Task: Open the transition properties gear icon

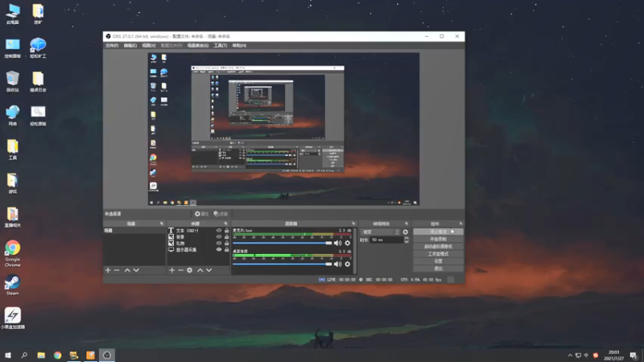Action: pos(406,232)
